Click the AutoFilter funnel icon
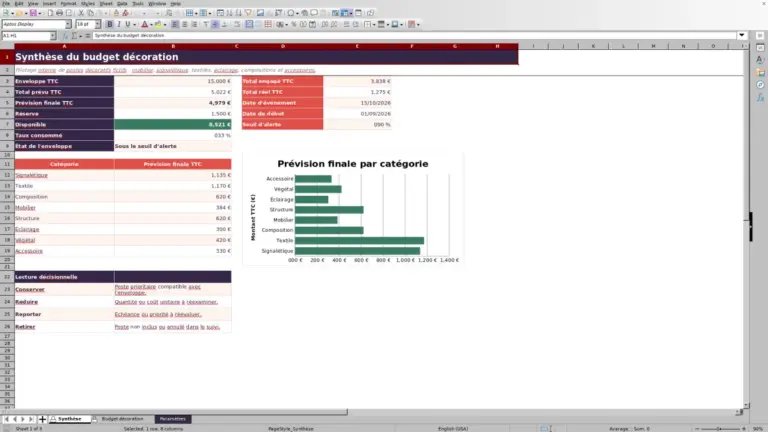This screenshot has height=432, width=768. click(x=248, y=13)
